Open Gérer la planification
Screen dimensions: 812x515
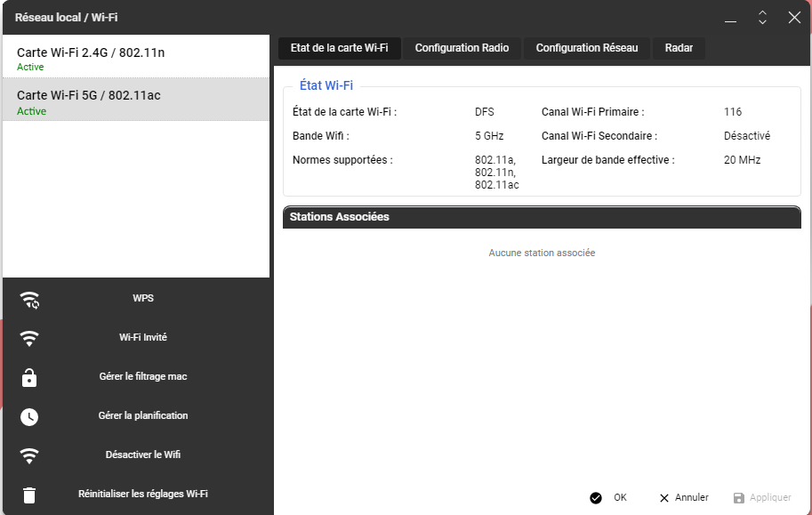(x=143, y=415)
